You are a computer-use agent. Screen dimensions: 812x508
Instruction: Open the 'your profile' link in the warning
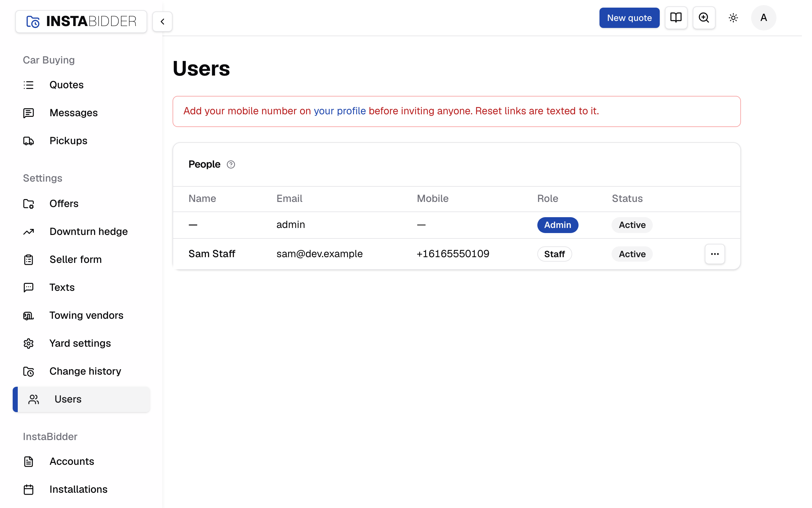coord(340,111)
